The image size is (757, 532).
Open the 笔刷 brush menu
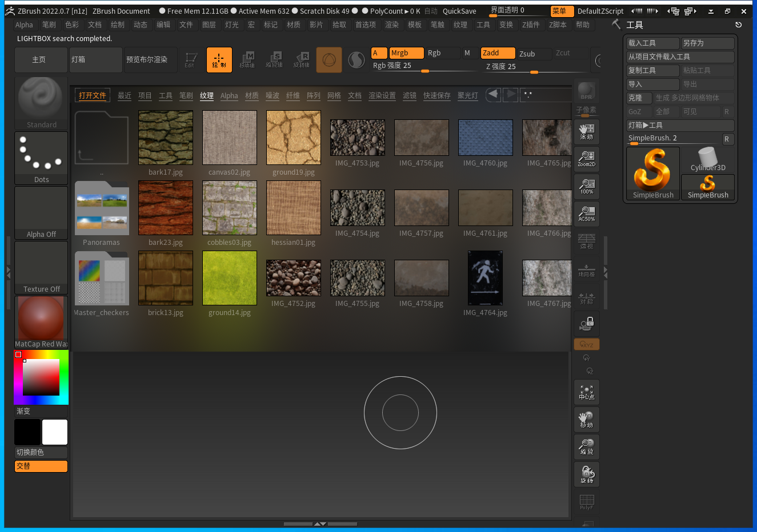click(49, 25)
